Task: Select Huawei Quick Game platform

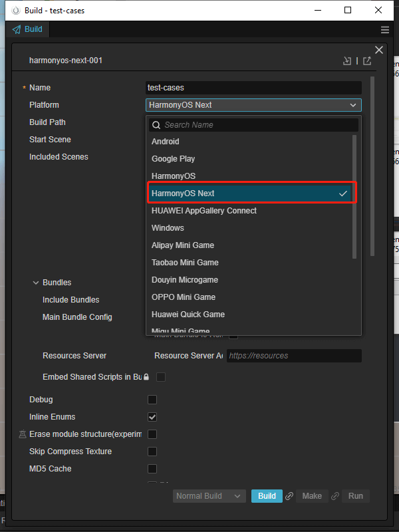Action: pyautogui.click(x=251, y=315)
